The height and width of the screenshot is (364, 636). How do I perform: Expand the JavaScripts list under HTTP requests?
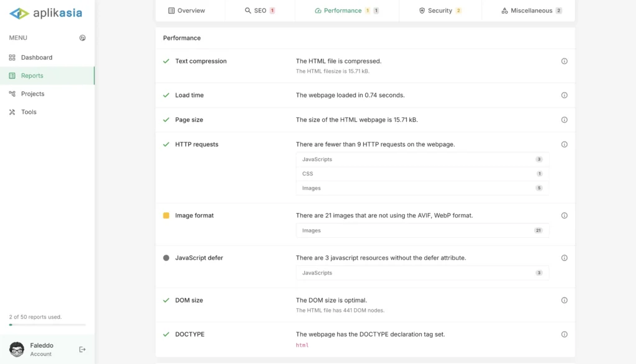click(422, 160)
